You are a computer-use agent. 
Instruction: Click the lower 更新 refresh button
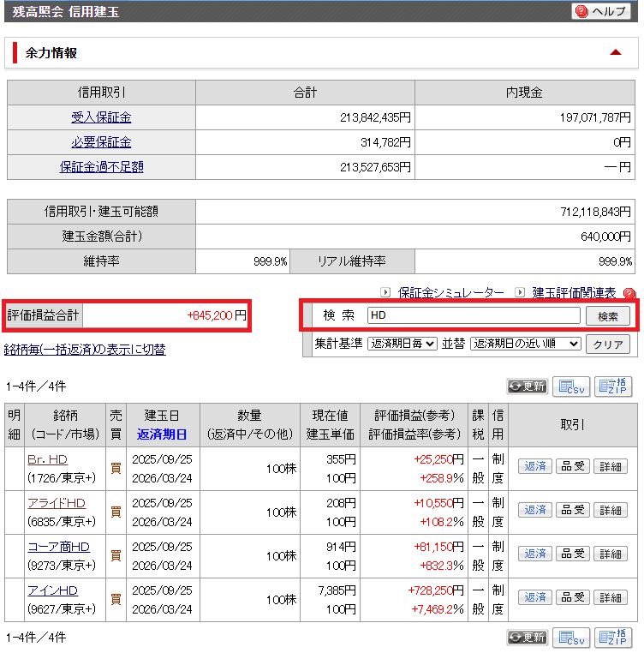[527, 637]
